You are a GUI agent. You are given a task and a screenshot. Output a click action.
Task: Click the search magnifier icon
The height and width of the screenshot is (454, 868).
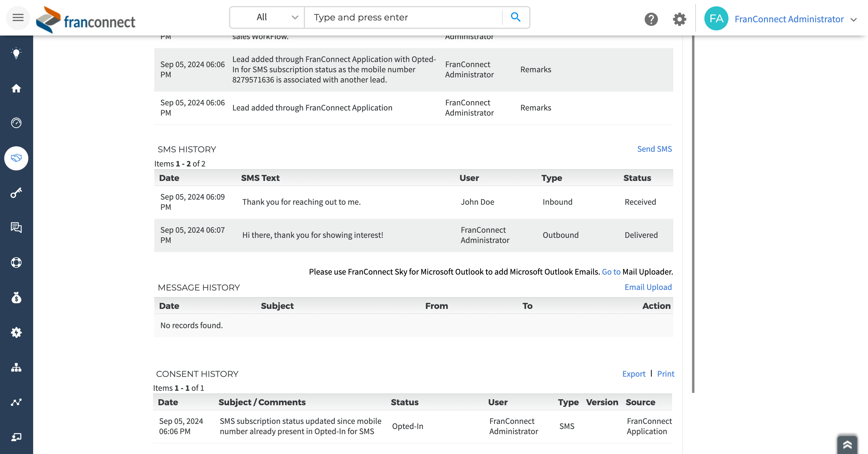coord(516,17)
